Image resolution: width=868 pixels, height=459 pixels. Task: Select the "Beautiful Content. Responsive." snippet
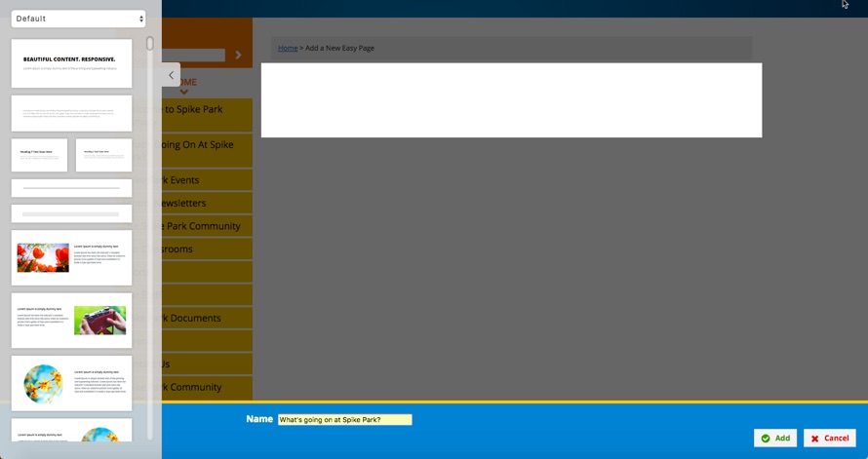pyautogui.click(x=71, y=63)
